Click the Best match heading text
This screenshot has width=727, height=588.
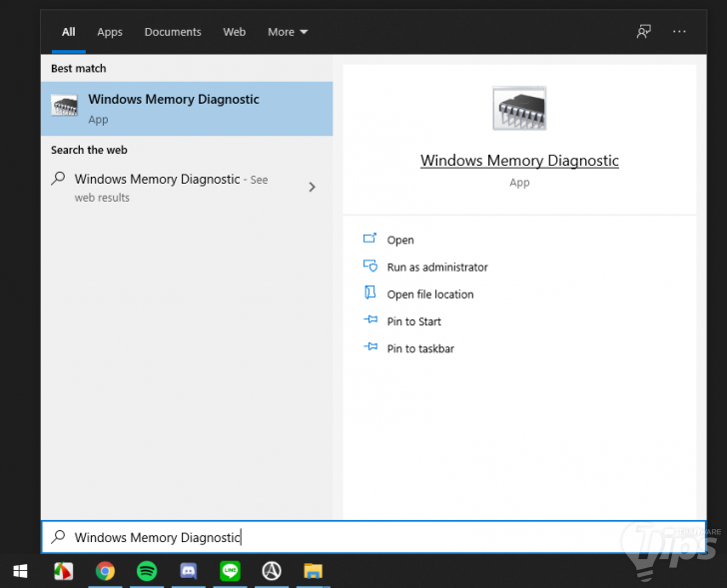point(78,69)
